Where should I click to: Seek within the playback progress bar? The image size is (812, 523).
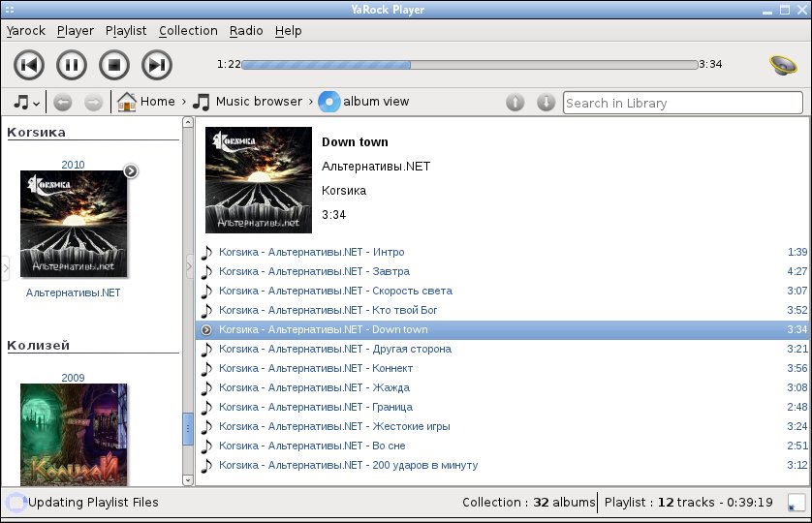coord(470,65)
